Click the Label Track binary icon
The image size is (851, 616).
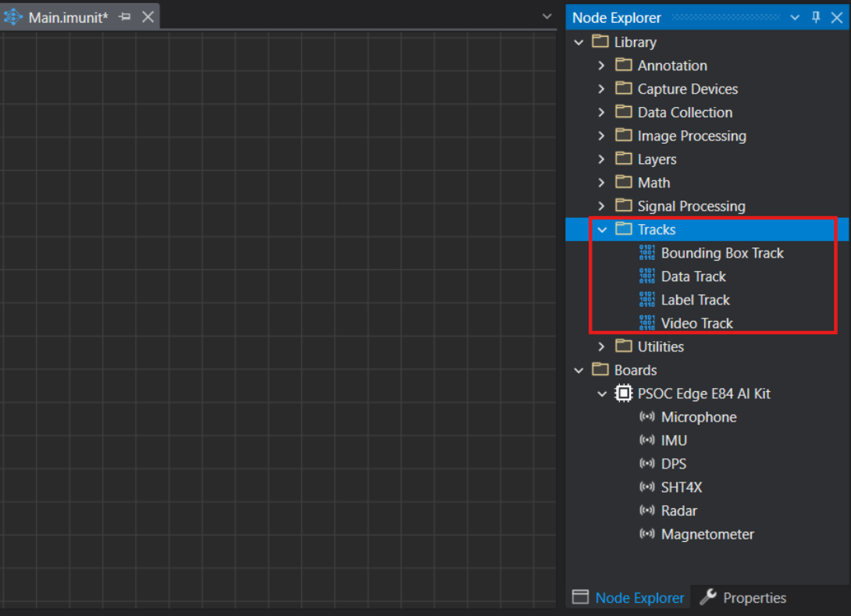click(646, 300)
